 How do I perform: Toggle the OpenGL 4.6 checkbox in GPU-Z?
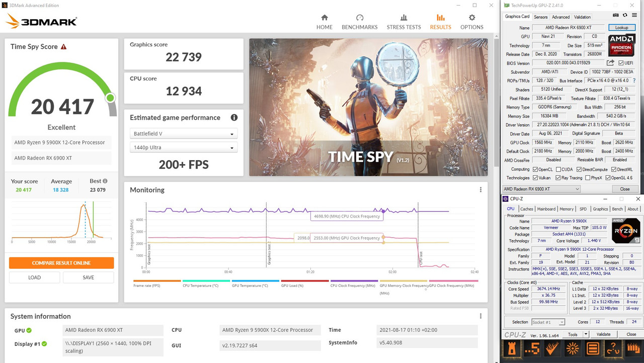click(x=608, y=178)
